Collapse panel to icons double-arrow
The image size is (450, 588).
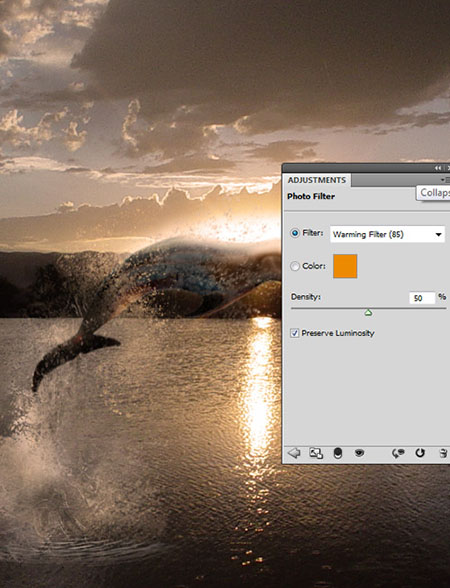tap(438, 168)
